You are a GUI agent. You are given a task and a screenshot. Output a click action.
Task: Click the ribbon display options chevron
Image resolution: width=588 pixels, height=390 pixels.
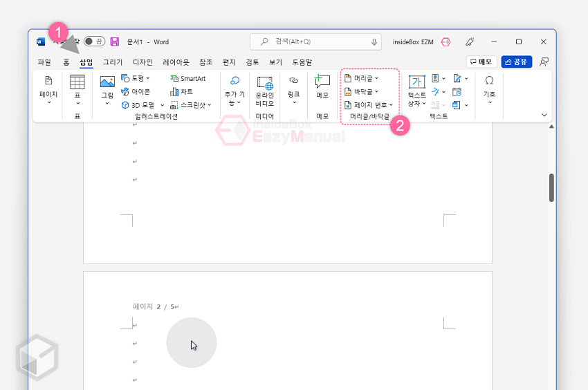point(544,115)
